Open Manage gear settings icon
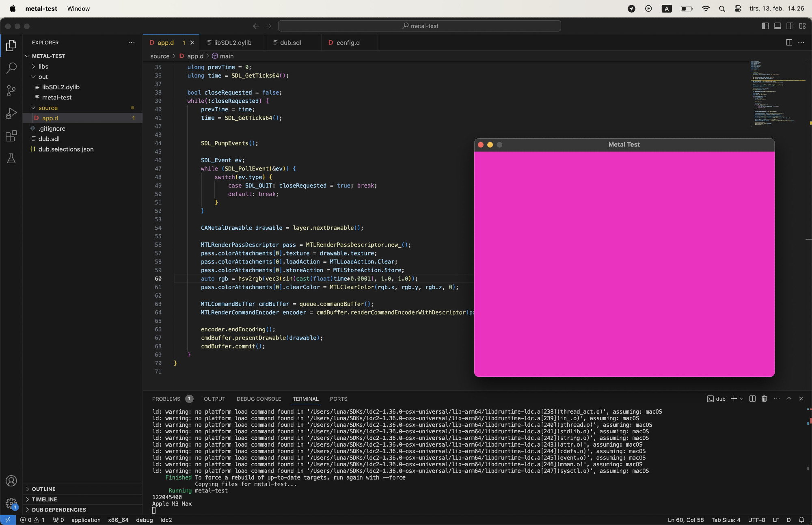 (x=11, y=503)
